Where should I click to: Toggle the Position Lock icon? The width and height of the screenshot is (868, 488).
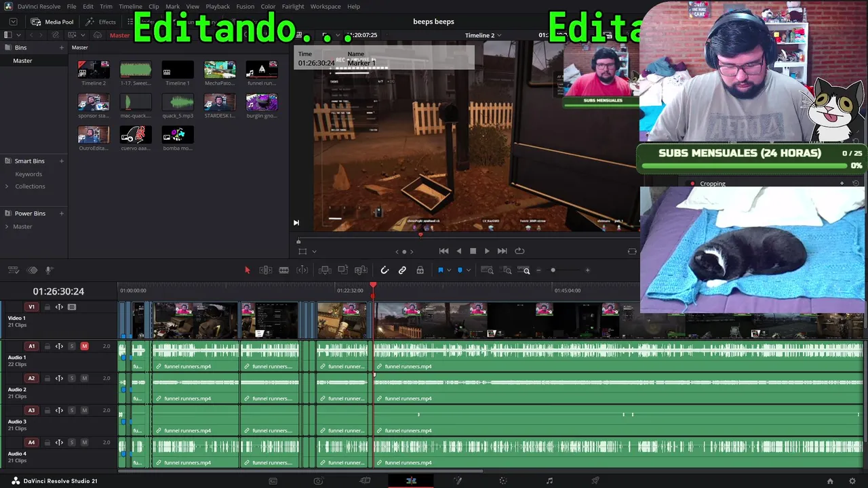420,270
